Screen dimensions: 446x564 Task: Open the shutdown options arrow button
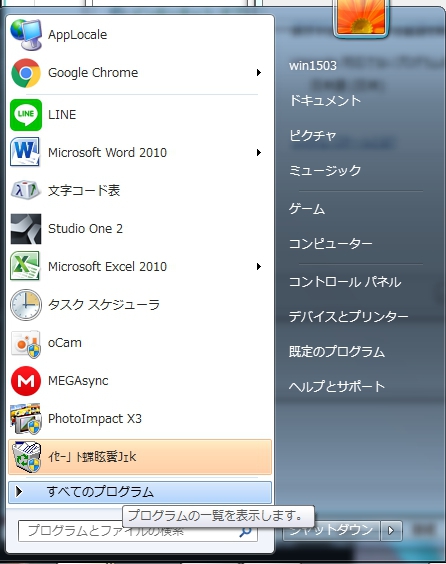(x=391, y=531)
